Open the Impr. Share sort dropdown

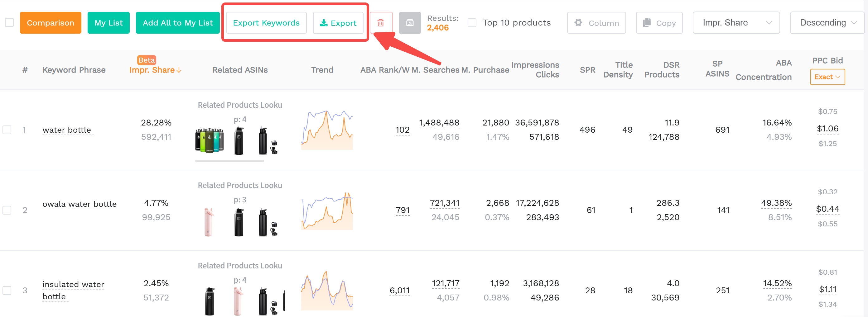(736, 22)
